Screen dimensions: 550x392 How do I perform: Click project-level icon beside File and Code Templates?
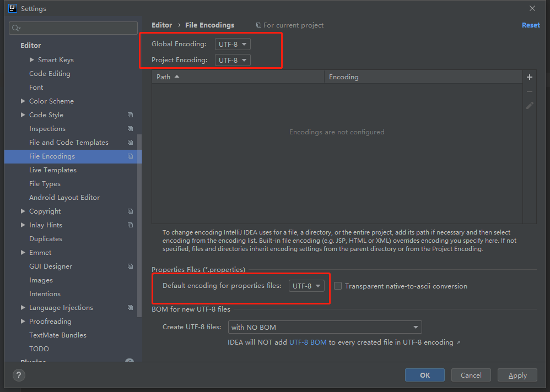coord(130,143)
